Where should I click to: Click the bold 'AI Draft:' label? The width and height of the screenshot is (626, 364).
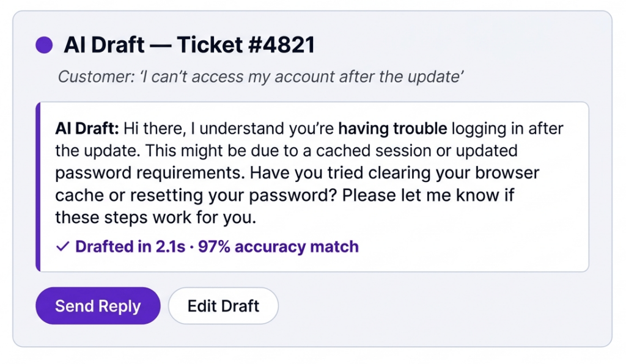87,129
